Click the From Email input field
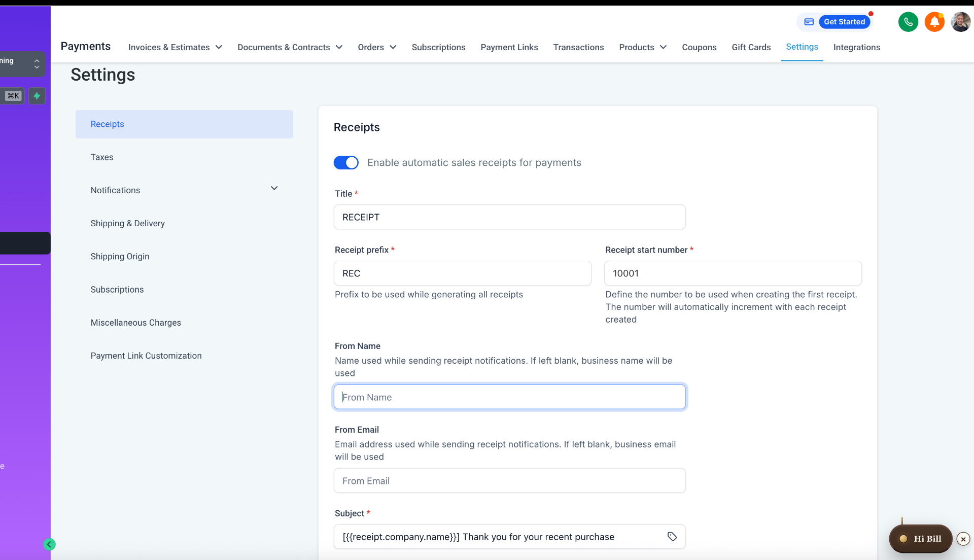 (509, 481)
